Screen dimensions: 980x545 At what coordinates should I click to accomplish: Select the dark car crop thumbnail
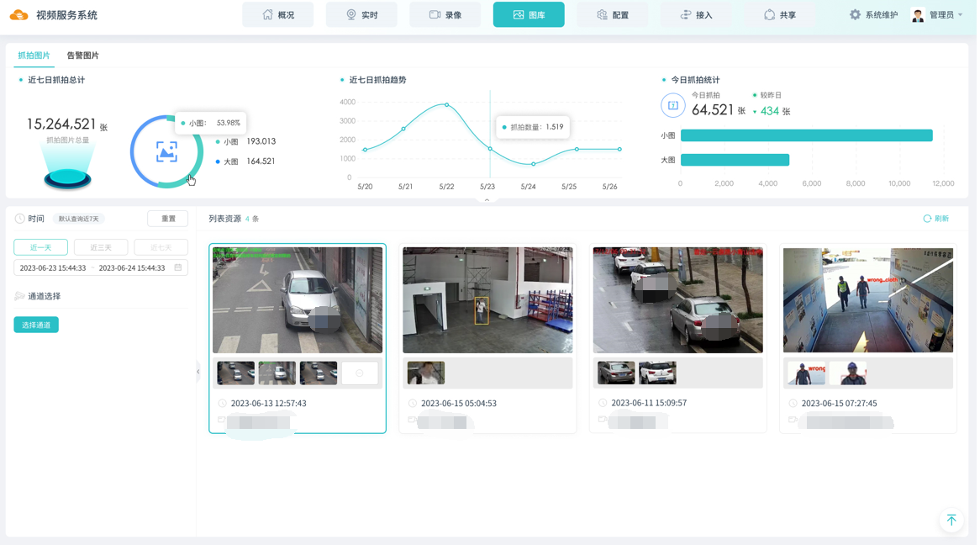(616, 373)
